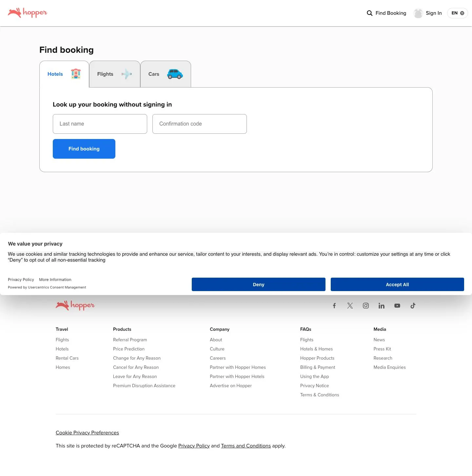Click Sign In in the header
The width and height of the screenshot is (472, 476).
tap(434, 13)
